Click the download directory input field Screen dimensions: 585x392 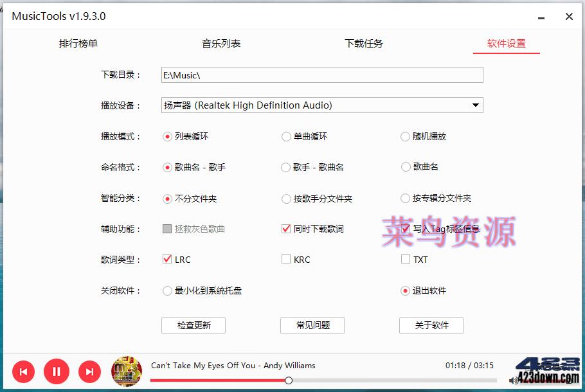(x=321, y=75)
